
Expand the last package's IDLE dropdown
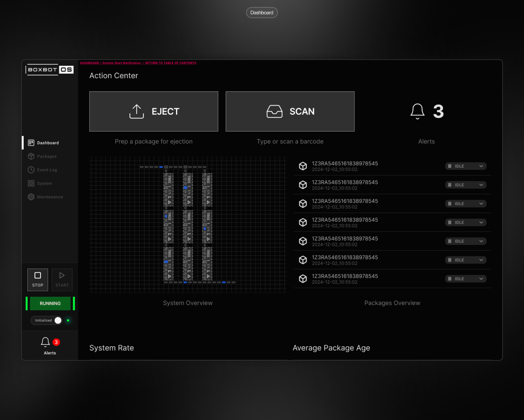[481, 279]
